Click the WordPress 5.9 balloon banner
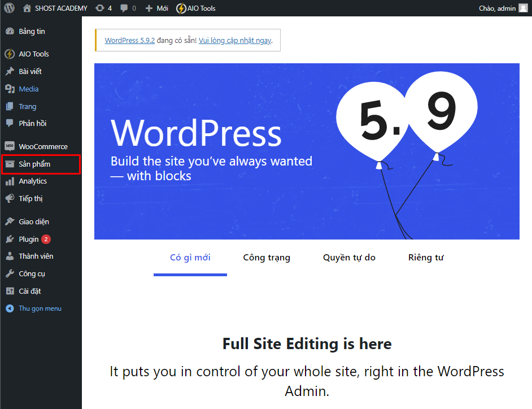Image resolution: width=532 pixels, height=409 pixels. click(x=307, y=151)
